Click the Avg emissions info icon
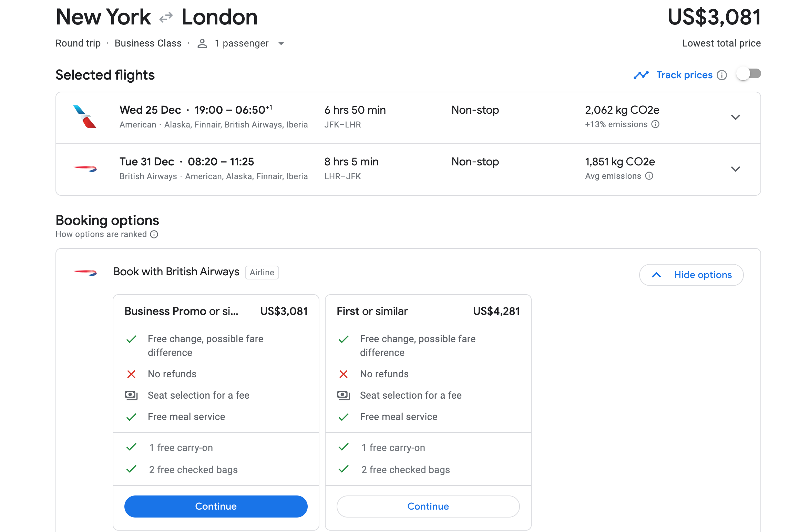Viewport: 809px width, 532px height. point(649,176)
